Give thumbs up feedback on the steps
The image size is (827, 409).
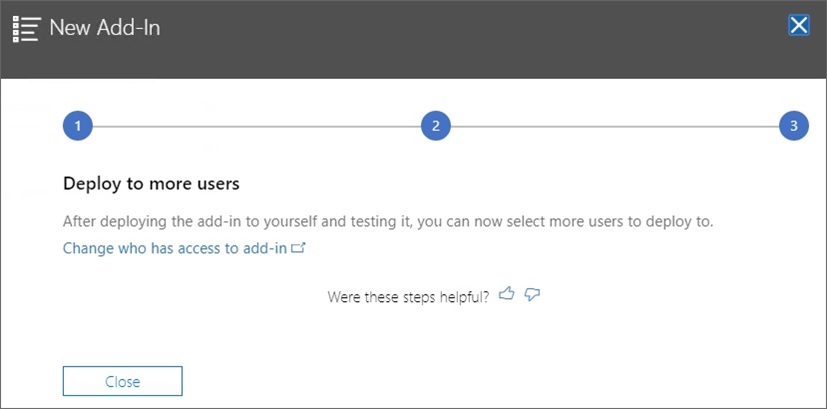507,294
